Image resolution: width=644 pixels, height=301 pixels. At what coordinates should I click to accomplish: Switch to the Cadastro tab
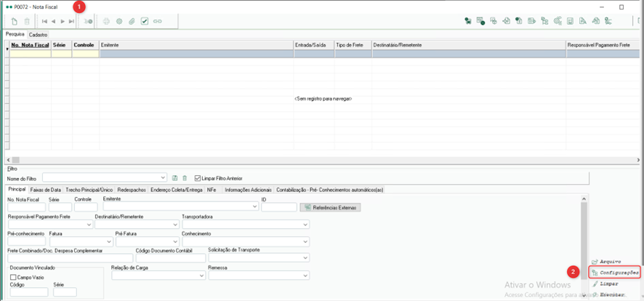point(39,34)
